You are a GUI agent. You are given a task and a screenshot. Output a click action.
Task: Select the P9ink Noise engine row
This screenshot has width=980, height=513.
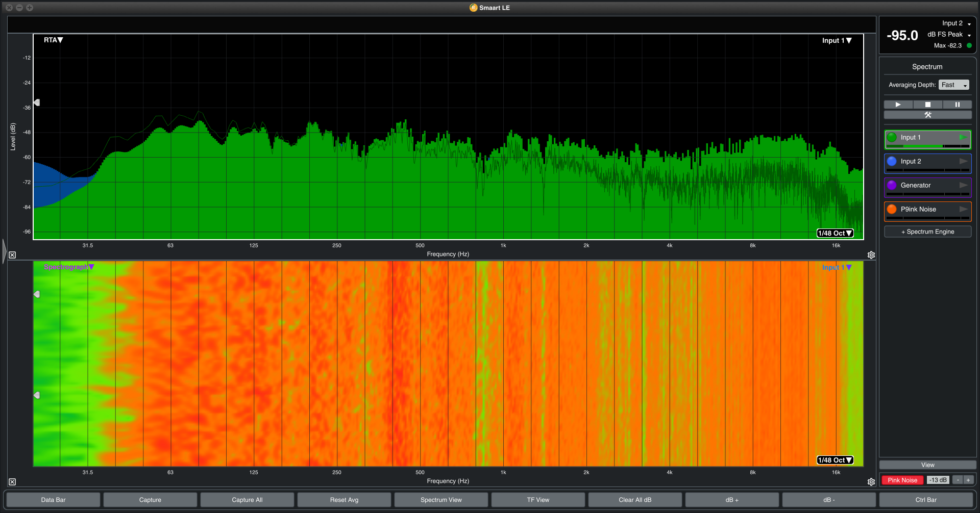click(x=928, y=211)
